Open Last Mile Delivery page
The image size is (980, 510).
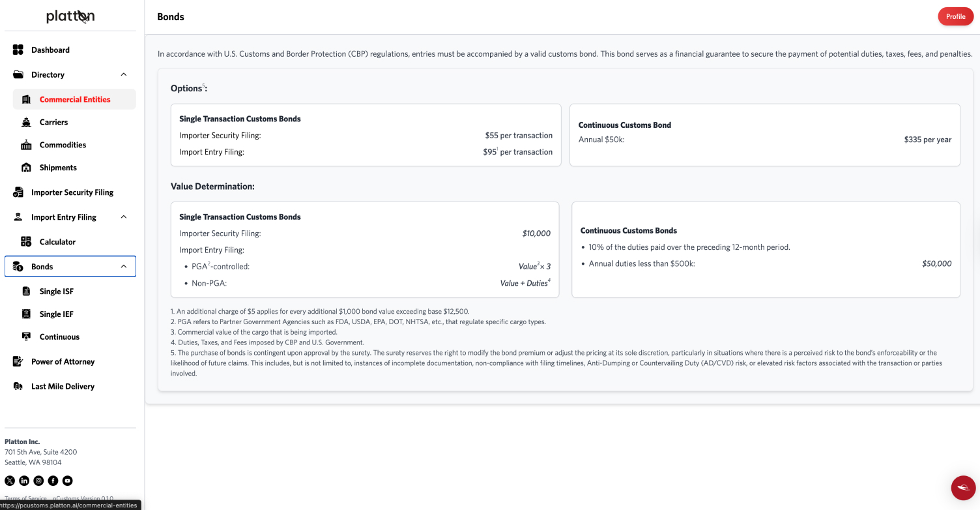pos(63,387)
